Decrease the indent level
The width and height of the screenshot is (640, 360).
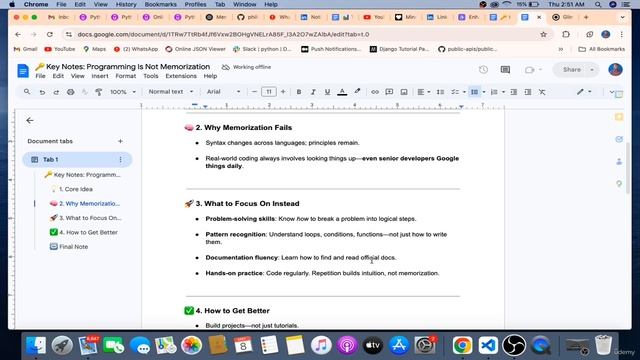coord(514,92)
